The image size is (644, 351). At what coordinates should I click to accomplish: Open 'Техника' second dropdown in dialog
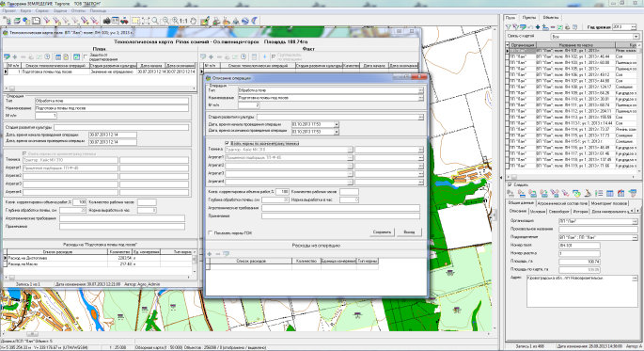tap(420, 150)
